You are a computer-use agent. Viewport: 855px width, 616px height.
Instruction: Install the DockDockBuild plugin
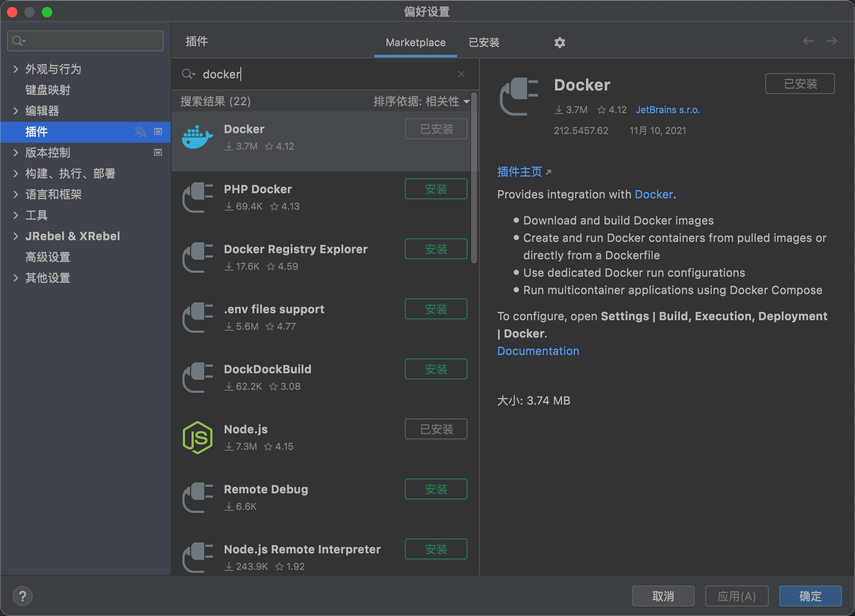pyautogui.click(x=436, y=369)
